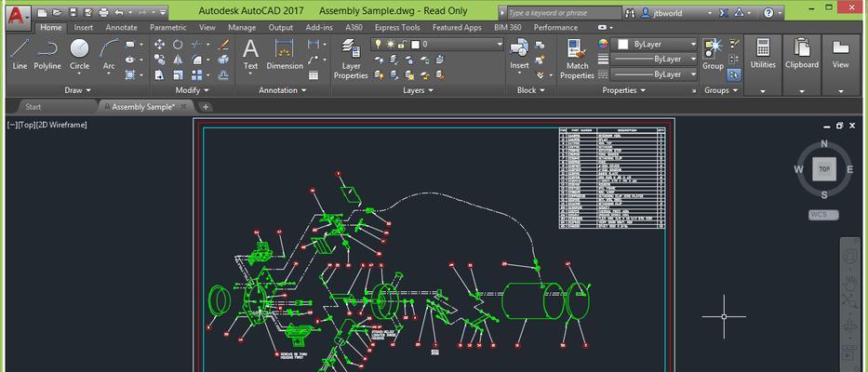The height and width of the screenshot is (372, 868).
Task: Select the Line drawing tool
Action: pyautogui.click(x=20, y=54)
